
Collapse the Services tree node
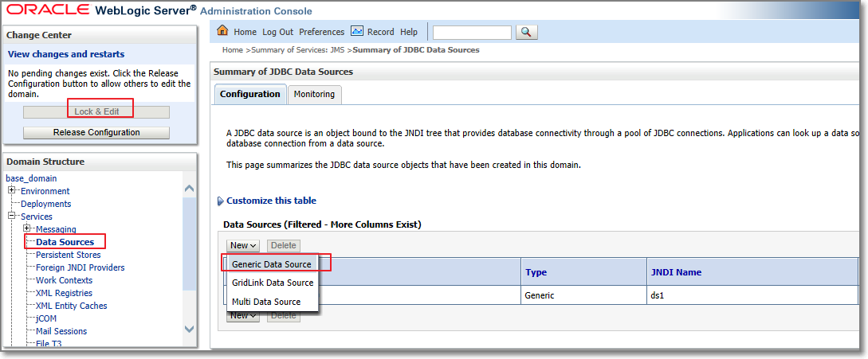12,217
